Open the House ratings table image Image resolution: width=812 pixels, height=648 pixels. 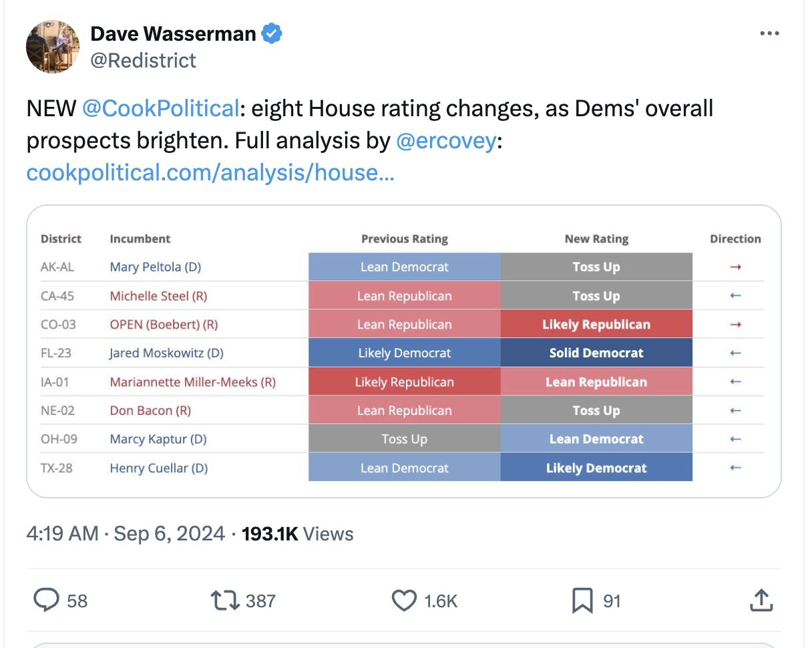[403, 353]
